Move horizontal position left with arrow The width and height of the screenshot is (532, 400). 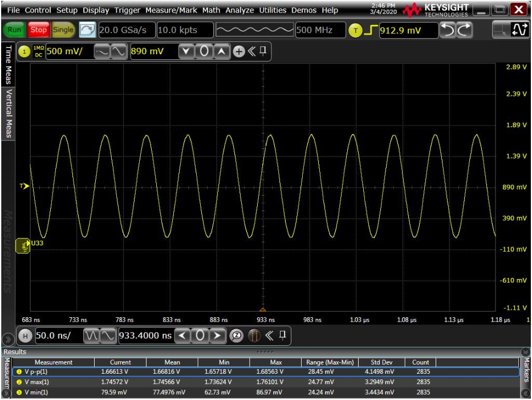(x=182, y=336)
